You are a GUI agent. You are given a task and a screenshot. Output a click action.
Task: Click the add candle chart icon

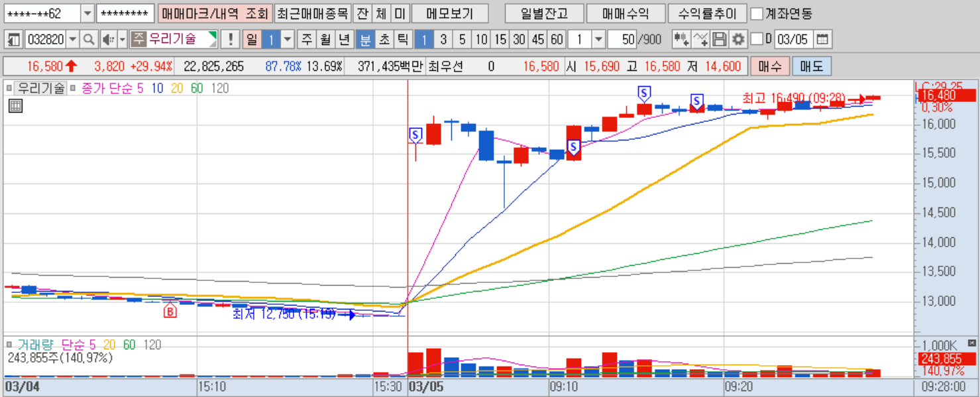pyautogui.click(x=681, y=40)
